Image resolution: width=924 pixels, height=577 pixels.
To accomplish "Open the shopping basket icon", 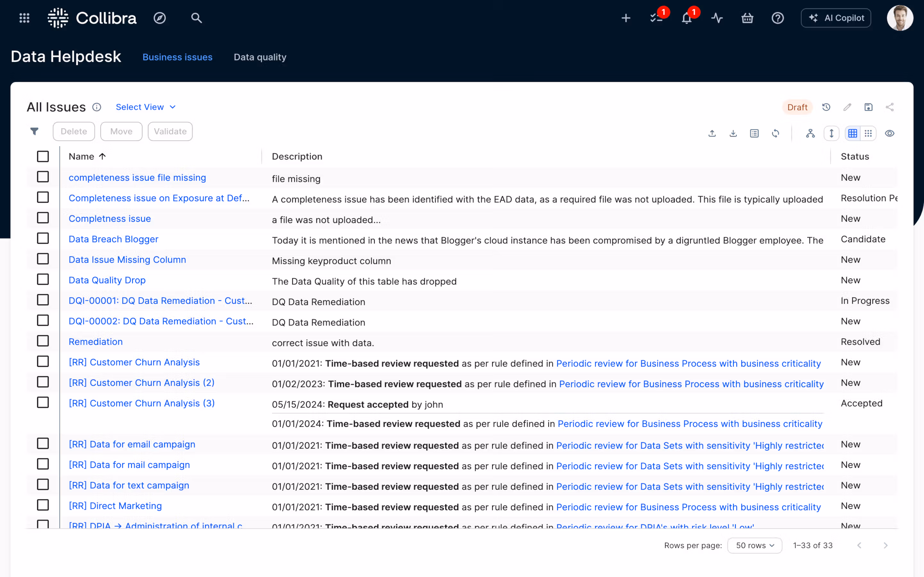I will [x=747, y=18].
